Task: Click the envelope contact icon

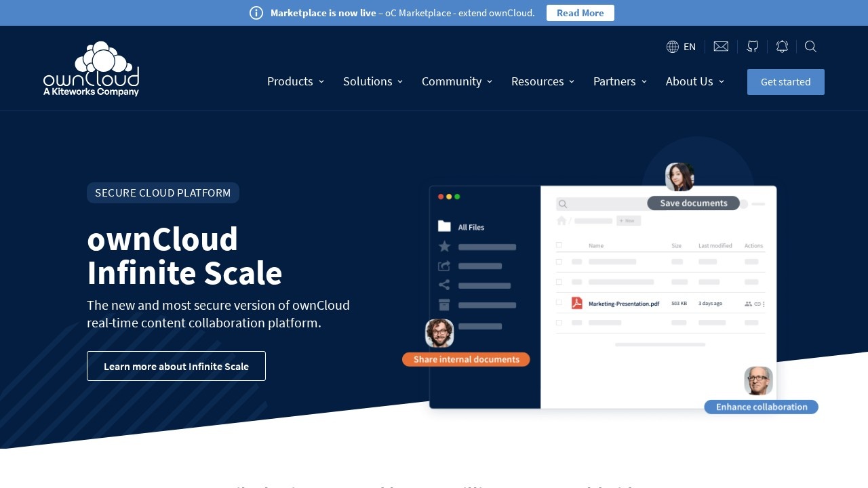Action: (721, 47)
